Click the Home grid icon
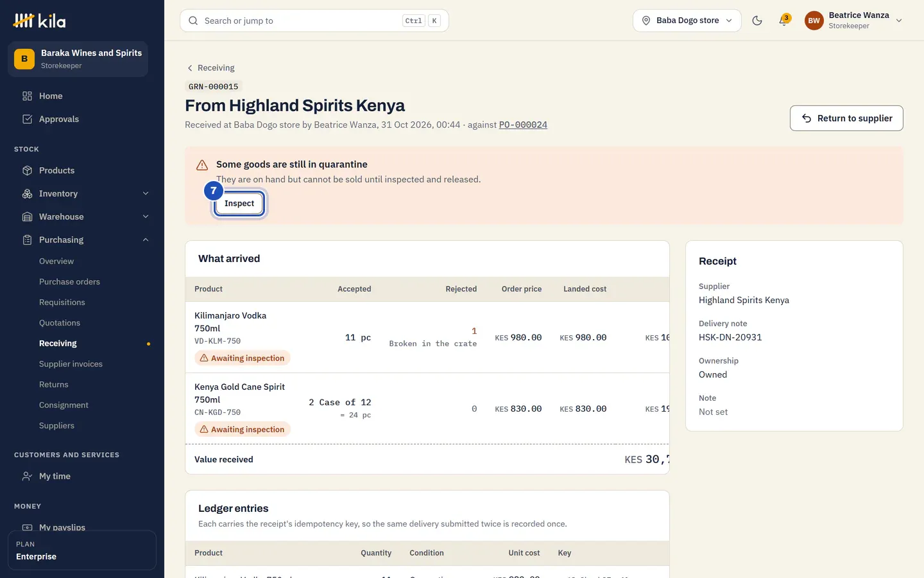This screenshot has height=578, width=924. click(27, 96)
